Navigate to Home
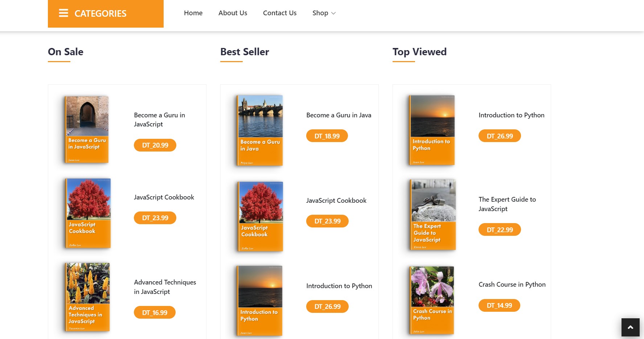Viewport: 644px width, 339px height. [193, 13]
